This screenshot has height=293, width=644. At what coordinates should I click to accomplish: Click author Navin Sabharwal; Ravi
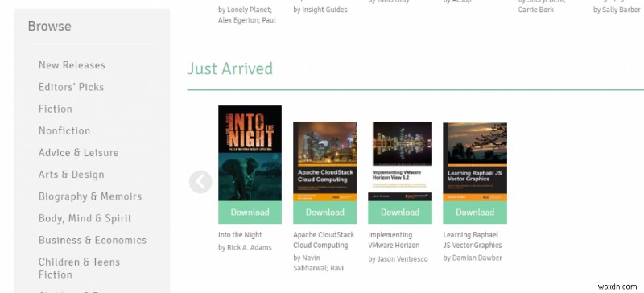pyautogui.click(x=318, y=263)
